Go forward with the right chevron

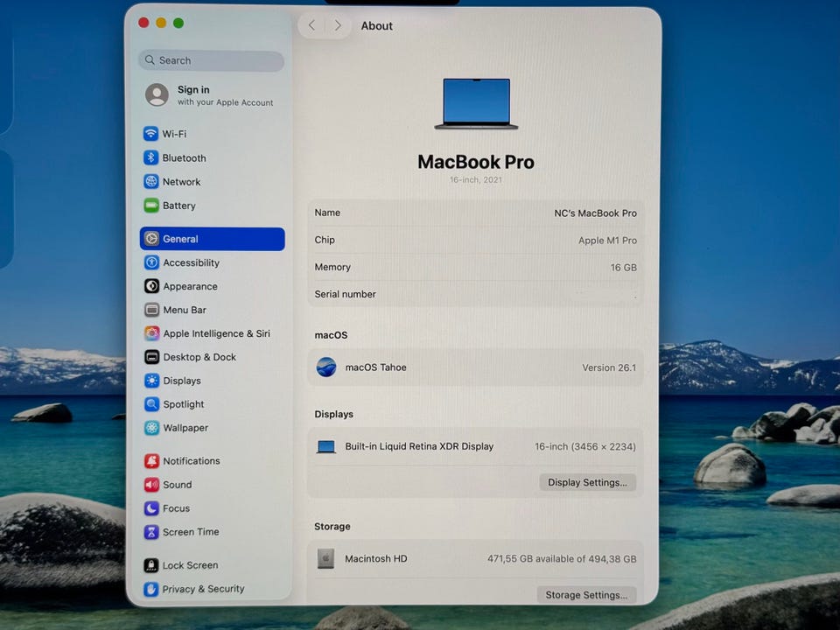tap(338, 25)
